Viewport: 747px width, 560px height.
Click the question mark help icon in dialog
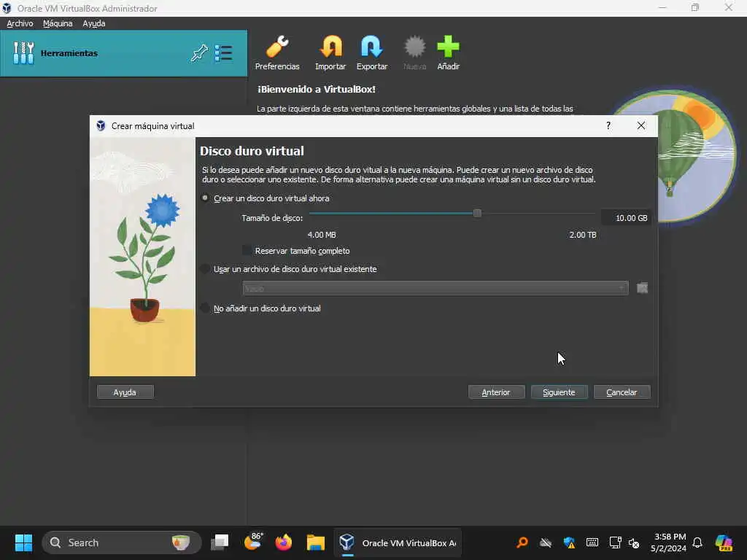click(608, 125)
